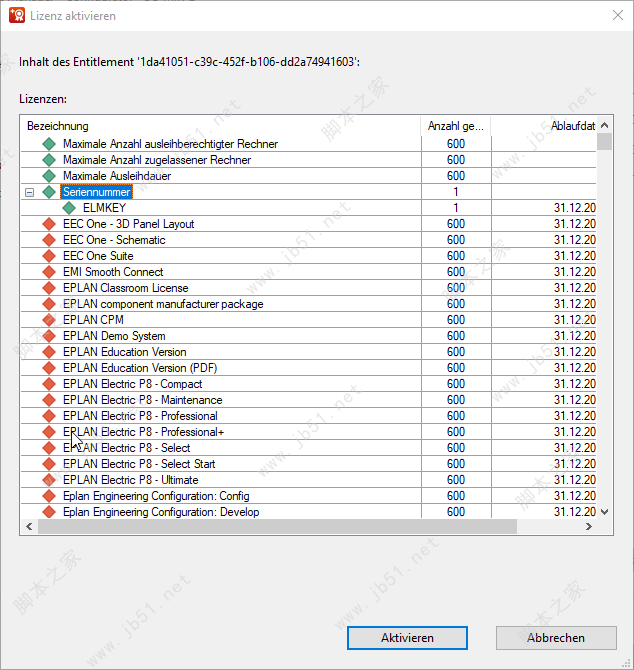Close the Lizenz aktivieren dialog

coord(617,15)
